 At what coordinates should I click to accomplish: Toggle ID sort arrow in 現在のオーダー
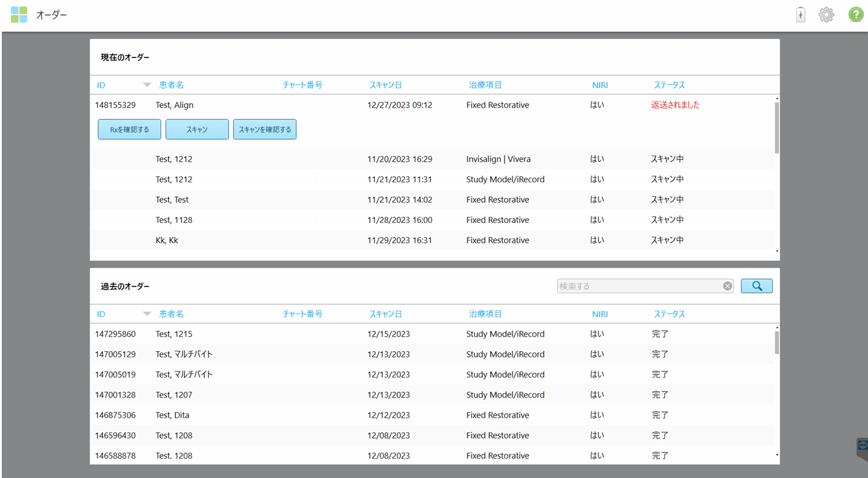click(x=147, y=85)
